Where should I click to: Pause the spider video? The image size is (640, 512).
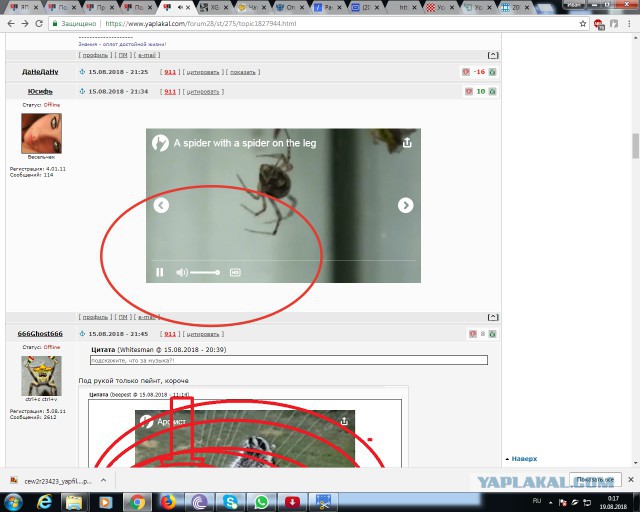(160, 272)
